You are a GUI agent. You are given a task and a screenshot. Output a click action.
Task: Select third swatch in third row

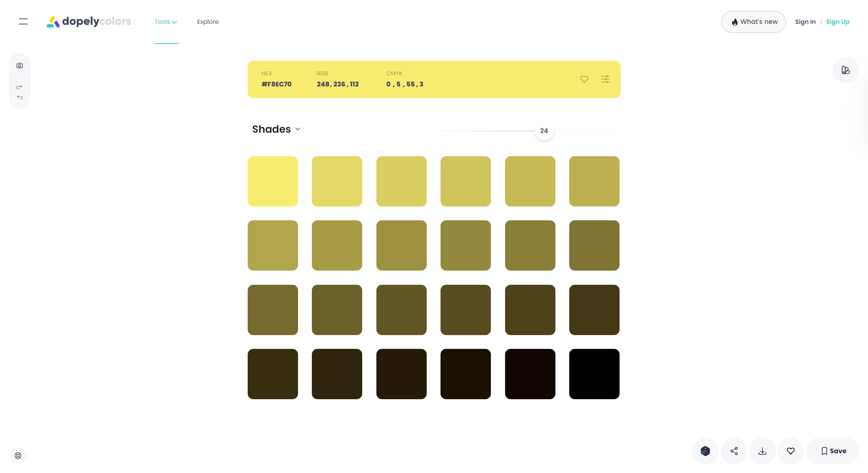coord(401,310)
